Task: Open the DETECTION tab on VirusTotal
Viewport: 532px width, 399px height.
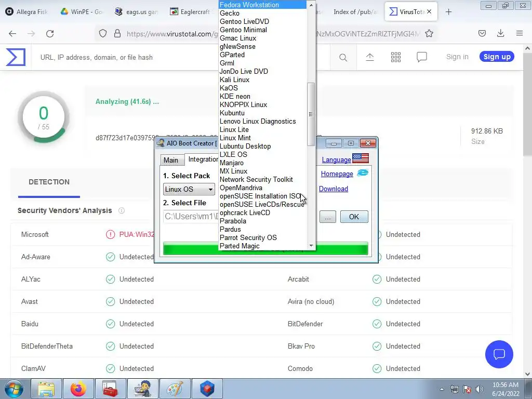Action: point(49,182)
